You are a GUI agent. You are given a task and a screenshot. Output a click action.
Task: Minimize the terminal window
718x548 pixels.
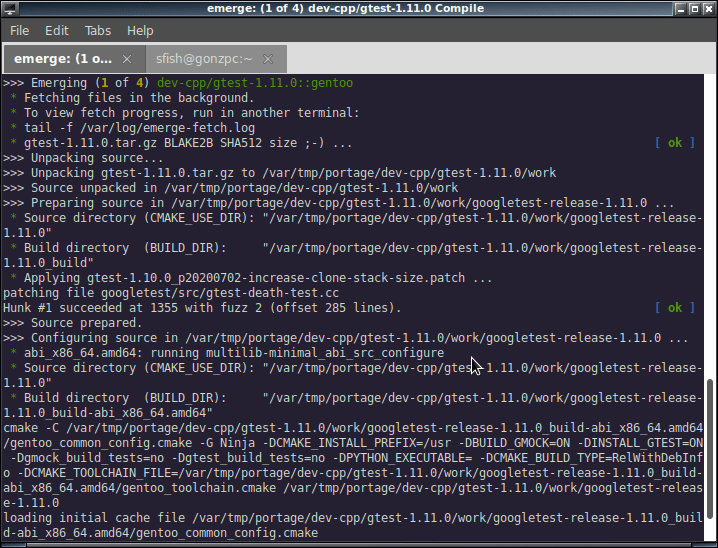pos(680,8)
